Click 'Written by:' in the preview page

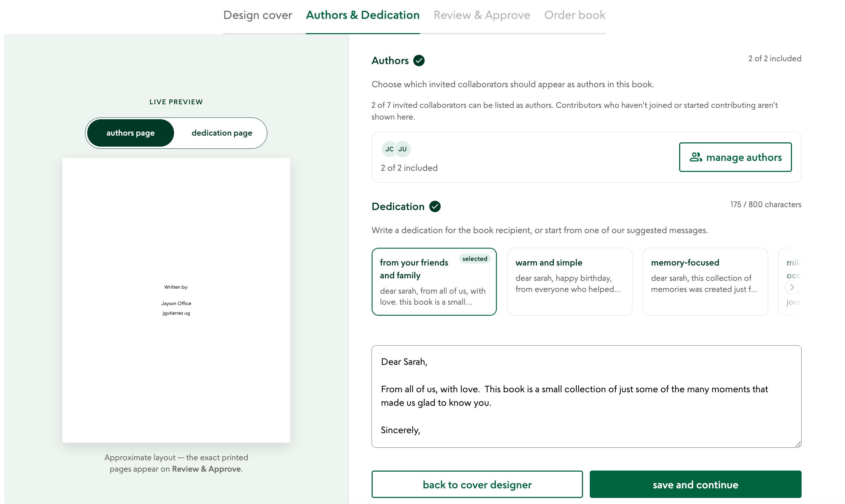pos(176,287)
